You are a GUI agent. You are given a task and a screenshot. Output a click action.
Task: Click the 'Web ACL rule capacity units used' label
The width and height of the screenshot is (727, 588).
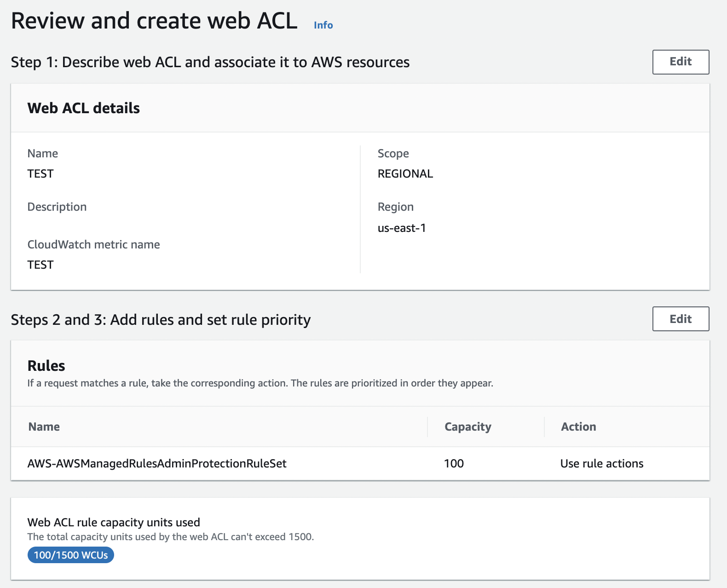coord(114,522)
